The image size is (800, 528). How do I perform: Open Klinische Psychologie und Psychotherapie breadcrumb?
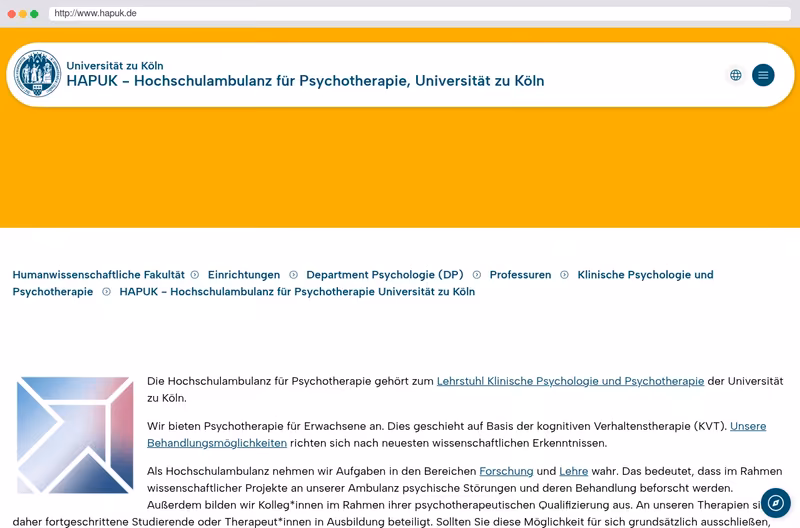[x=363, y=283]
